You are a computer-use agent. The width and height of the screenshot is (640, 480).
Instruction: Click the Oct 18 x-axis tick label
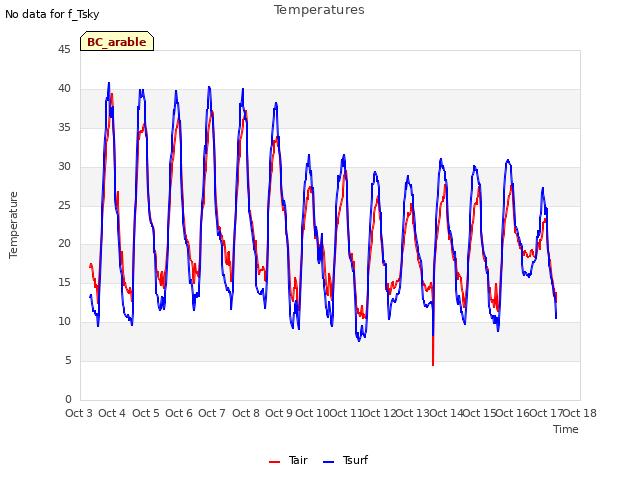click(x=580, y=413)
